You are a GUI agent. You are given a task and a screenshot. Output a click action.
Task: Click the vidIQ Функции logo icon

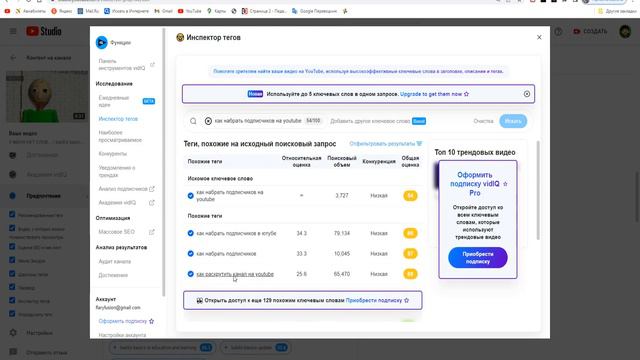coord(101,42)
